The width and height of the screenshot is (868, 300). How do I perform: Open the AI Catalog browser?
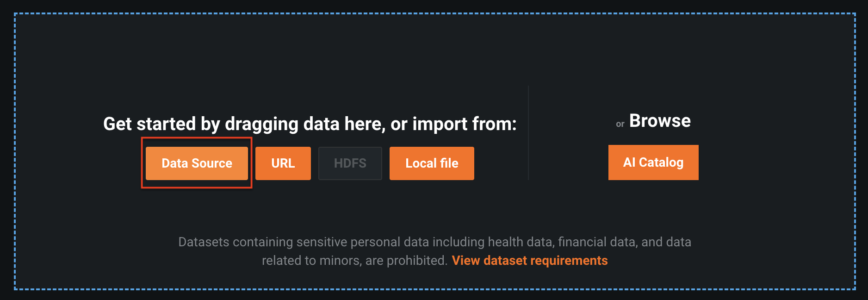click(x=653, y=162)
